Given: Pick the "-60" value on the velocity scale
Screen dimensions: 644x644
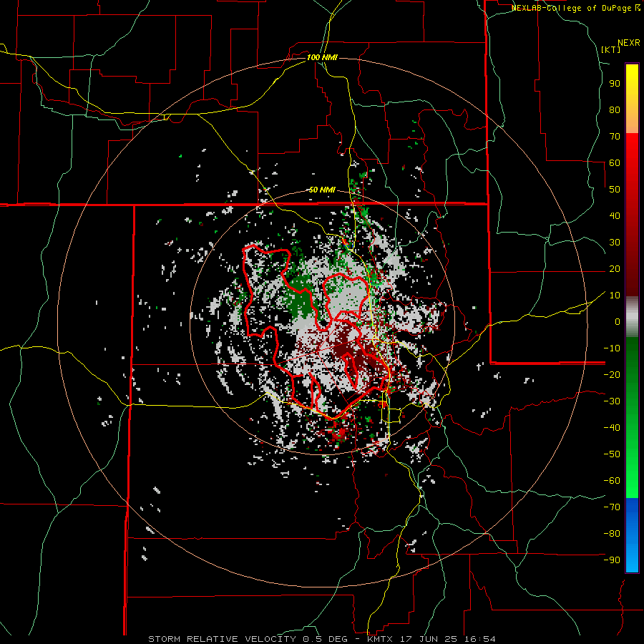Looking at the screenshot, I should click(x=612, y=481).
